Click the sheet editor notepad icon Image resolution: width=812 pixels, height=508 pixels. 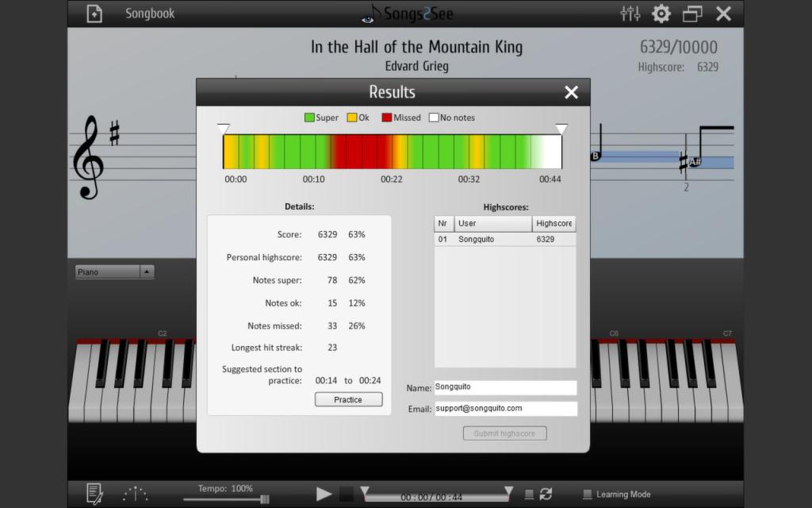coord(94,494)
